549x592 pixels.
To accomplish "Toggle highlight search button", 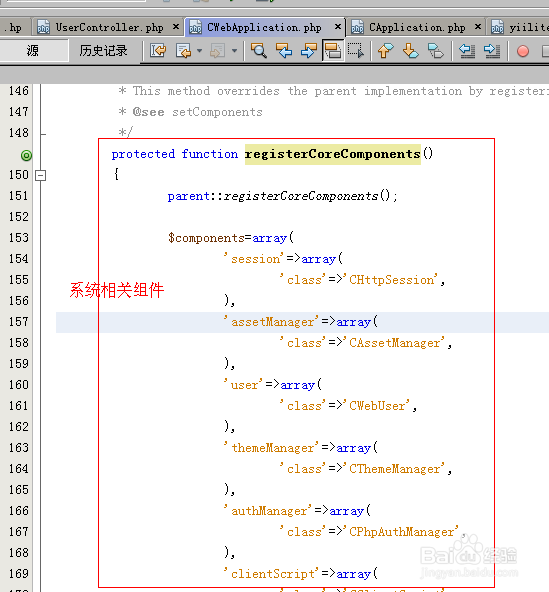I will click(333, 51).
